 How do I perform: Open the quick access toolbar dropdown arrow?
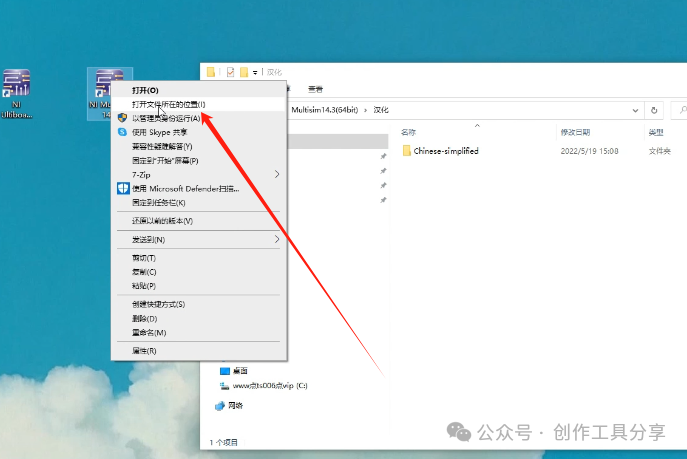coord(255,73)
